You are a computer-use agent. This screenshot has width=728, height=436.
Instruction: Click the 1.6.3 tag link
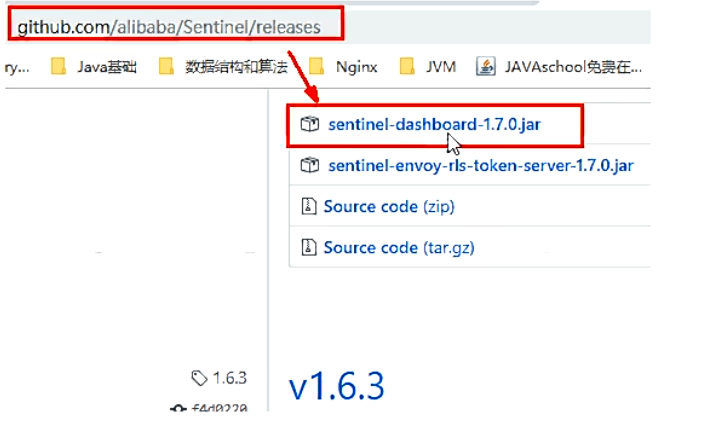[x=229, y=378]
